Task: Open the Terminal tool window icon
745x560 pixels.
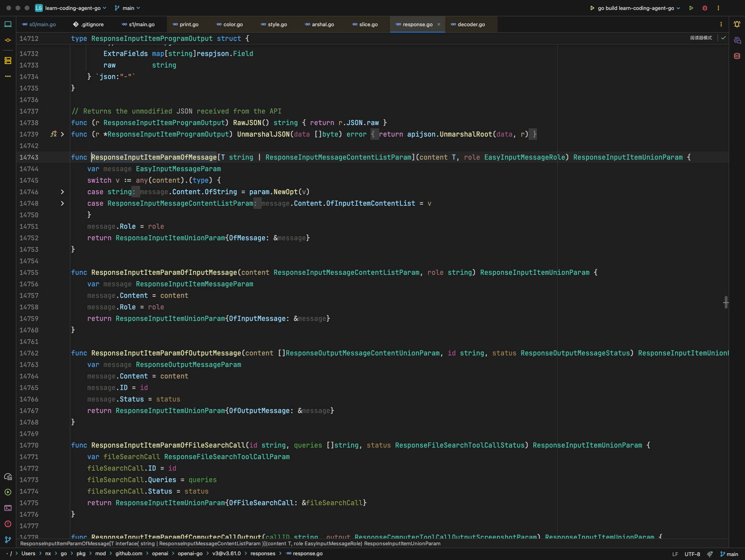Action: pos(8,508)
